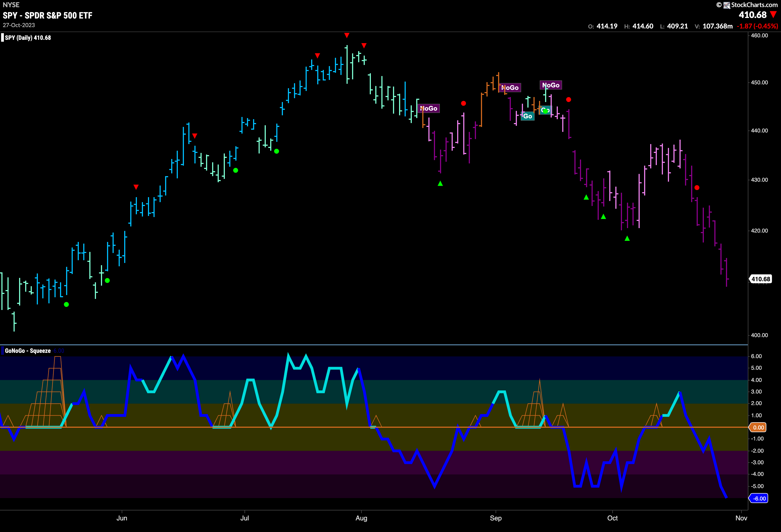Click the 3.00 oscillator axis label
The image size is (781, 532).
pyautogui.click(x=756, y=392)
